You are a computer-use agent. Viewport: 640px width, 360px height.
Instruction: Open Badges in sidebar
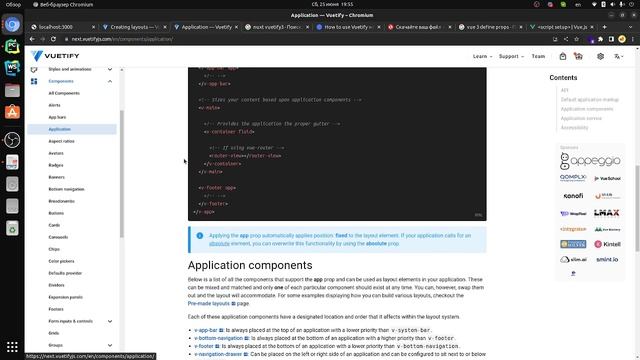(56, 165)
